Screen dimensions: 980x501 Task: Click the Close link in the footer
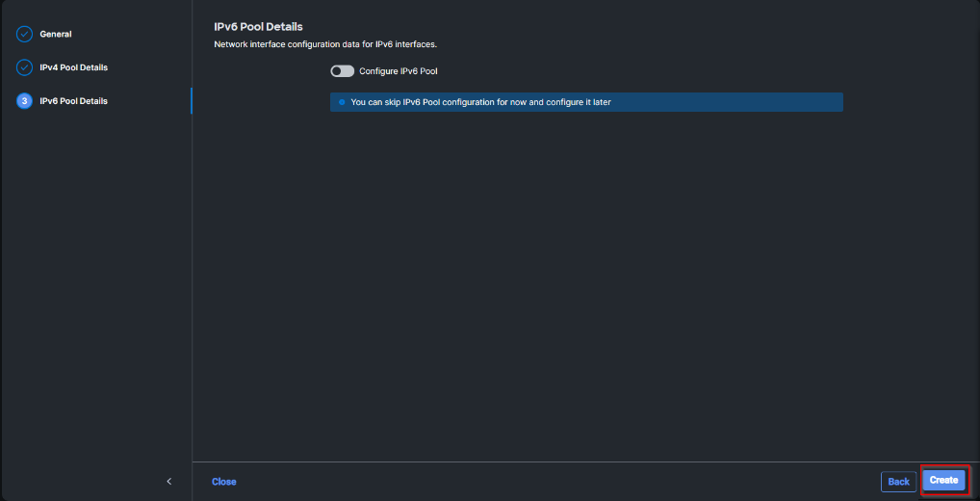tap(224, 482)
